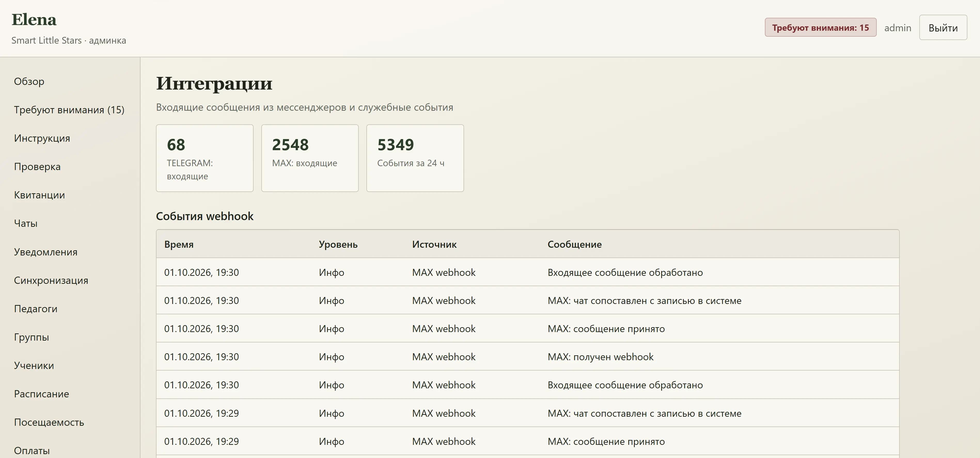Click first row's Входящее сообщение обработано text

pos(625,272)
